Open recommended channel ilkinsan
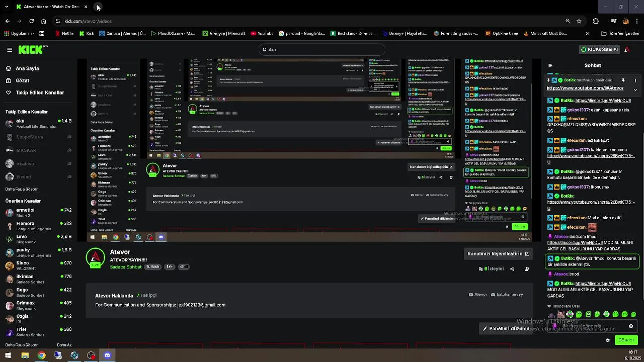The width and height of the screenshot is (644, 362). [38, 279]
